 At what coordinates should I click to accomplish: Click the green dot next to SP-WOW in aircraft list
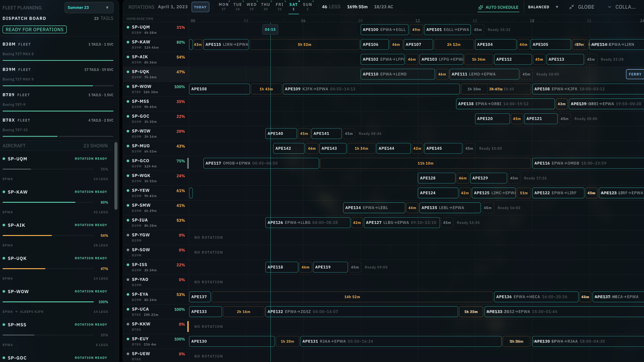tap(4, 292)
